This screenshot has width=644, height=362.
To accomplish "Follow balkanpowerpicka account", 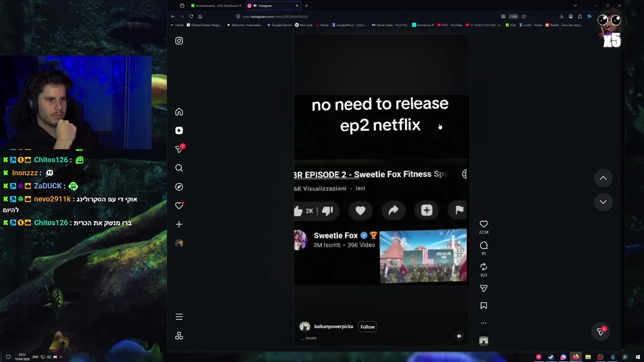I will pos(367,327).
